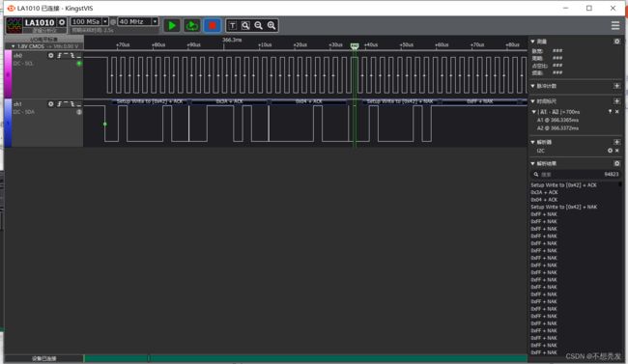Toggle the green indicator dot on ch0
The height and width of the screenshot is (364, 628).
pos(79,64)
